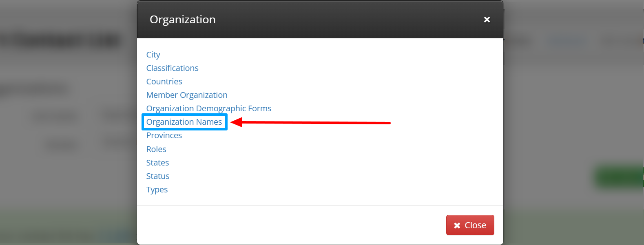Go to Member Organization

click(187, 95)
